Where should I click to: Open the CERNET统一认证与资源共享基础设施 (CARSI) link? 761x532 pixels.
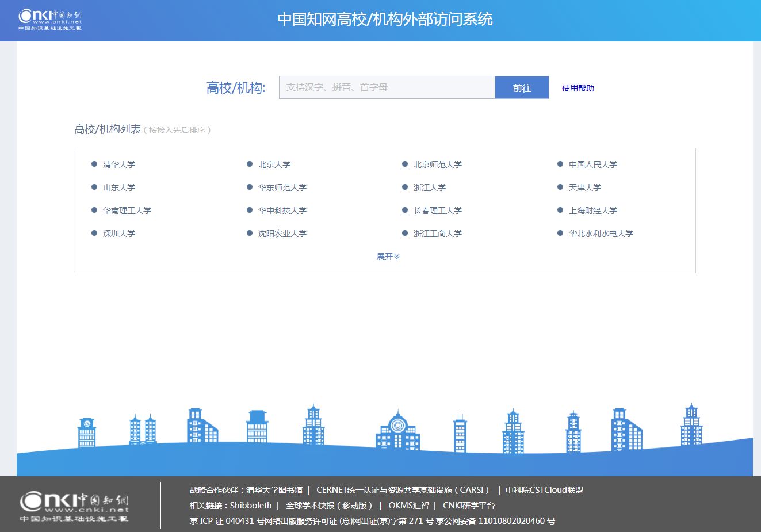[403, 490]
